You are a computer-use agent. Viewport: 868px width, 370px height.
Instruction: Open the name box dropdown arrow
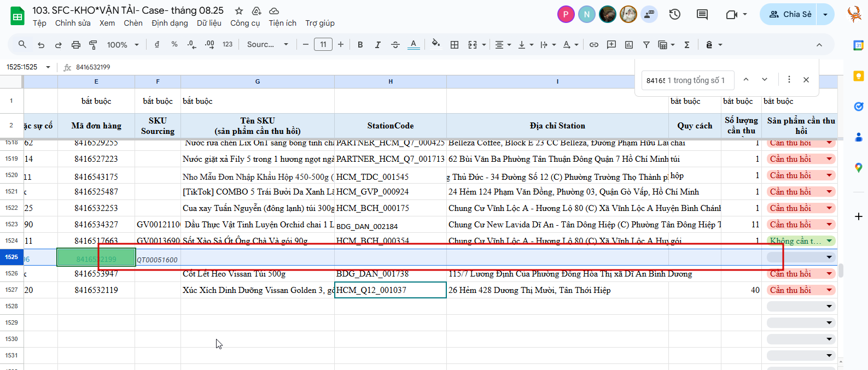point(48,67)
